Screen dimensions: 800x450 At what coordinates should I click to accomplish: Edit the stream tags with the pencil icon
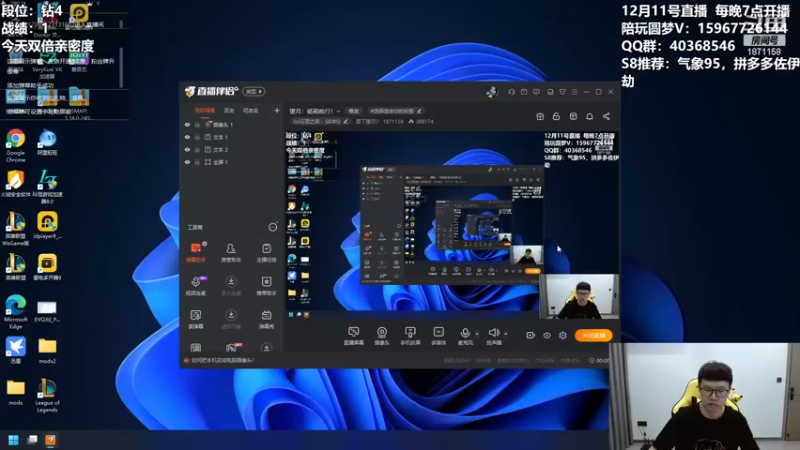419,111
